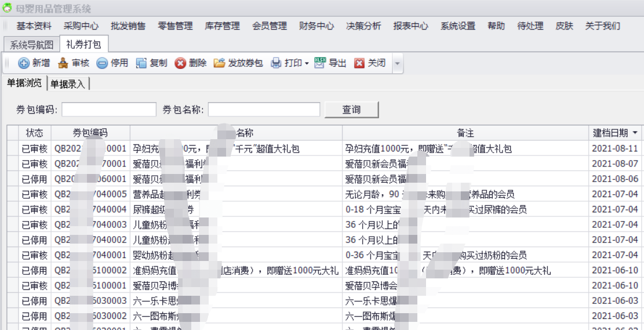This screenshot has height=330, width=644.
Task: Focus the 券包名称 input field
Action: tap(264, 110)
